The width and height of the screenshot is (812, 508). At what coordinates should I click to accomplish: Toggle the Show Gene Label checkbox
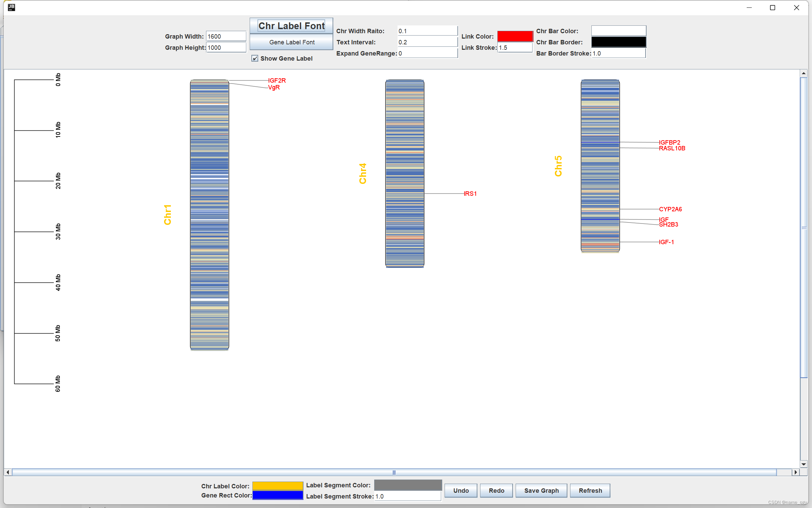tap(255, 59)
